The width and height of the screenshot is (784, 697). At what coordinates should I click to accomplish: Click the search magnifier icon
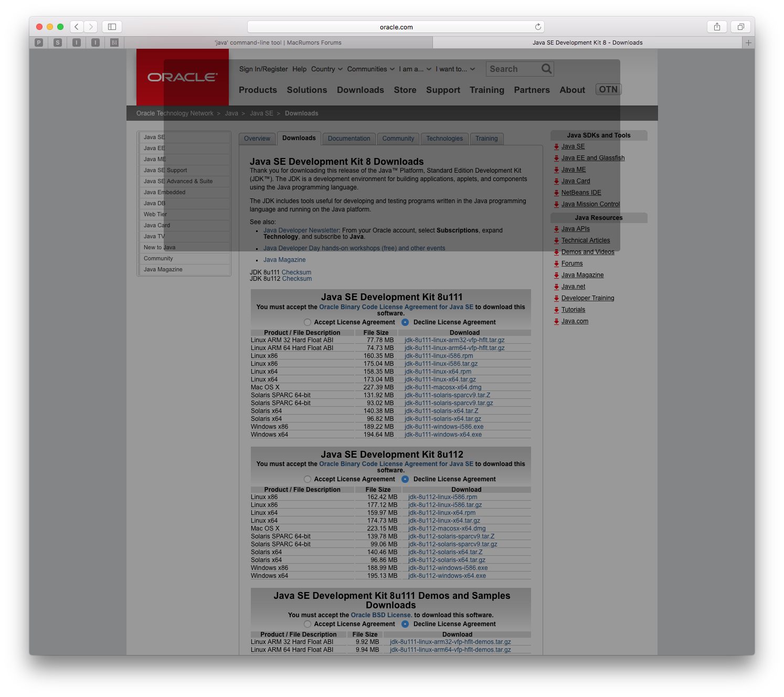click(x=546, y=69)
